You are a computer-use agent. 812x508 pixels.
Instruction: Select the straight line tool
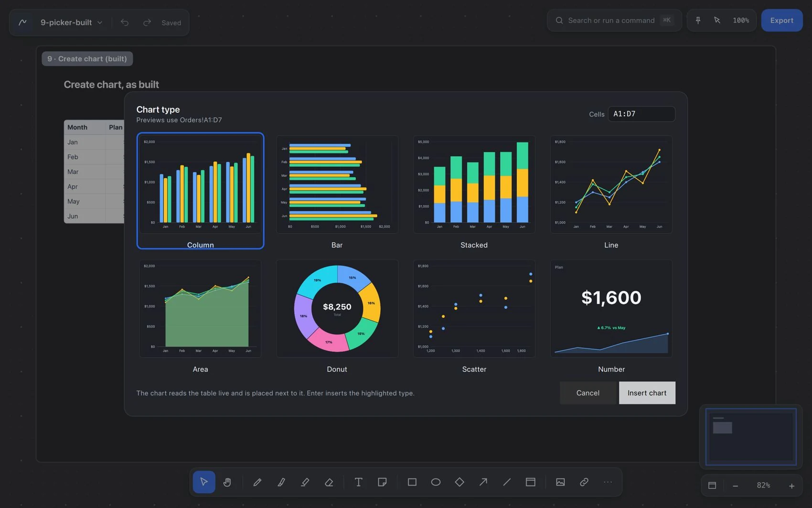[x=507, y=482]
